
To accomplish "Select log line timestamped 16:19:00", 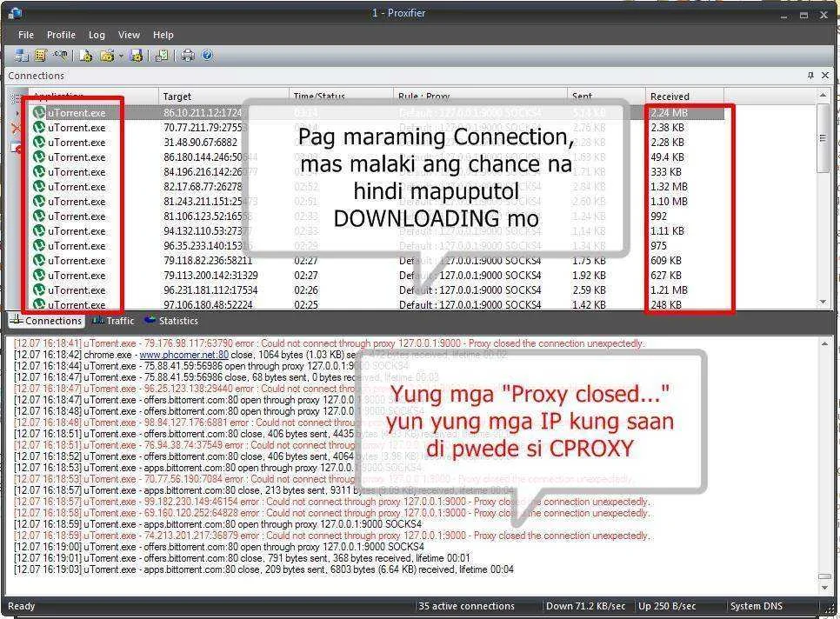I will (x=218, y=547).
